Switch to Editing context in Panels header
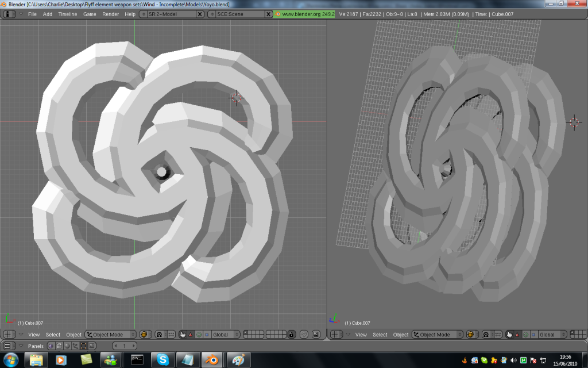588x368 pixels. [x=84, y=346]
